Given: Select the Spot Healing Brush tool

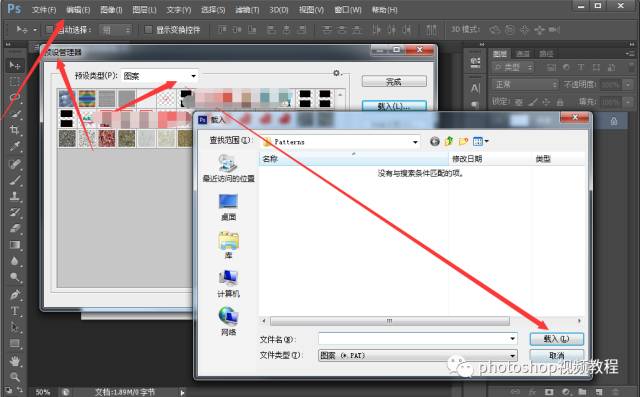Looking at the screenshot, I should (x=15, y=164).
